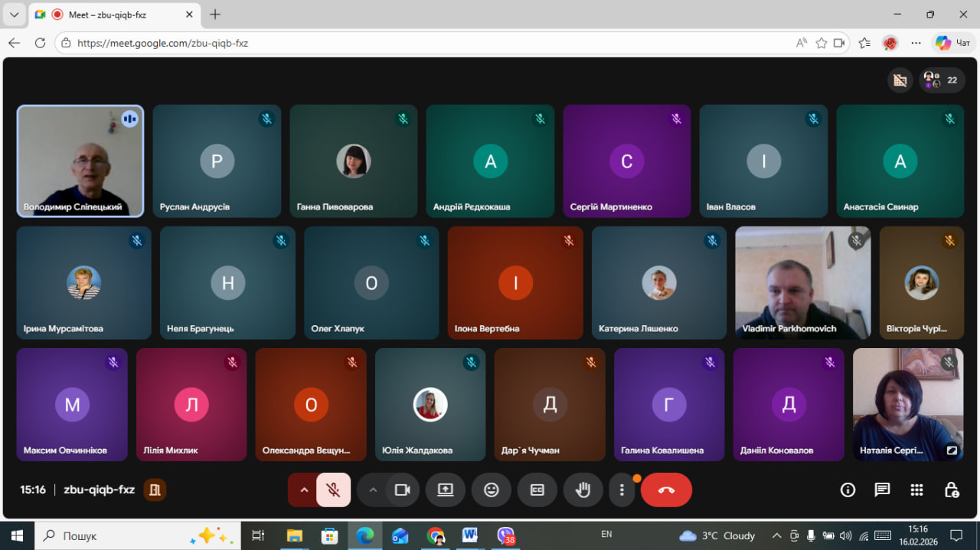This screenshot has height=550, width=980.
Task: Click the Copilot Чат button
Action: click(953, 43)
